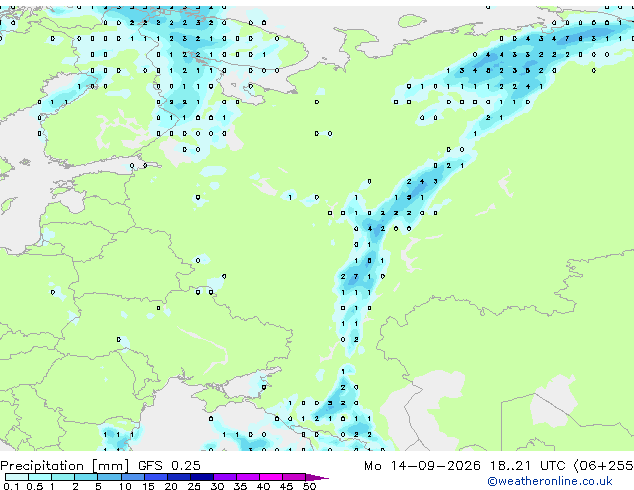Open the weatheronline.co.uk copyright link

[x=550, y=481]
